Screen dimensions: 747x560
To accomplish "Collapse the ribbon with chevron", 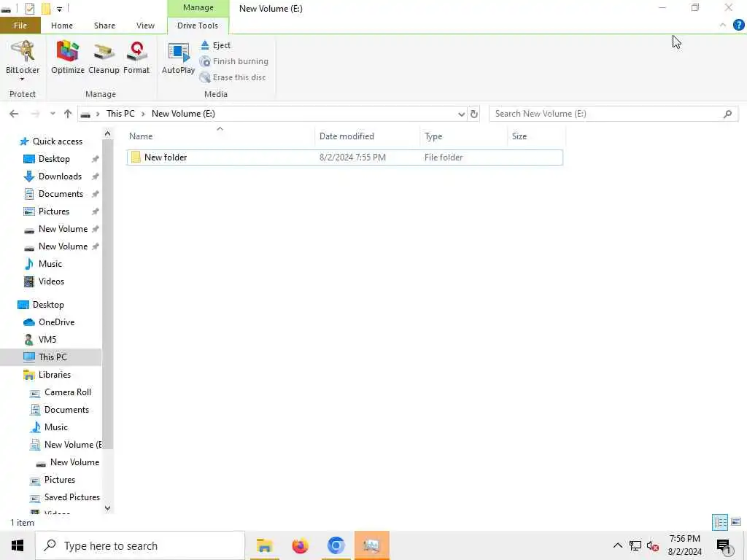I will tap(723, 26).
